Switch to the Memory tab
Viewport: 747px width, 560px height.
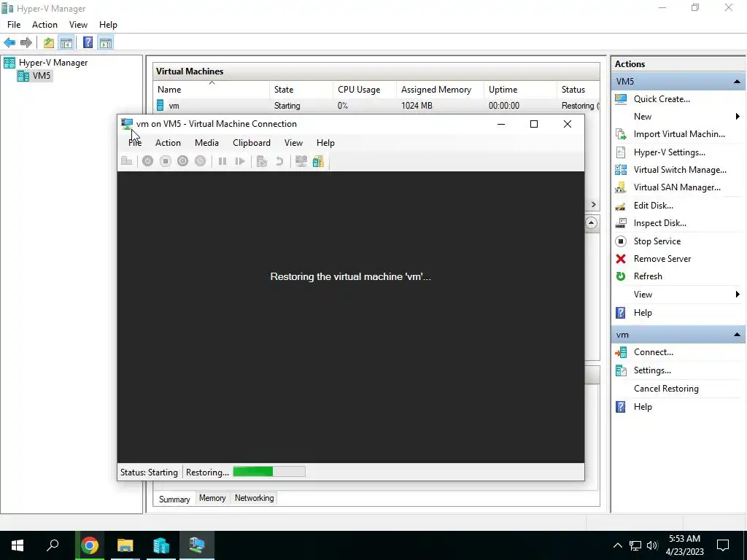[212, 498]
